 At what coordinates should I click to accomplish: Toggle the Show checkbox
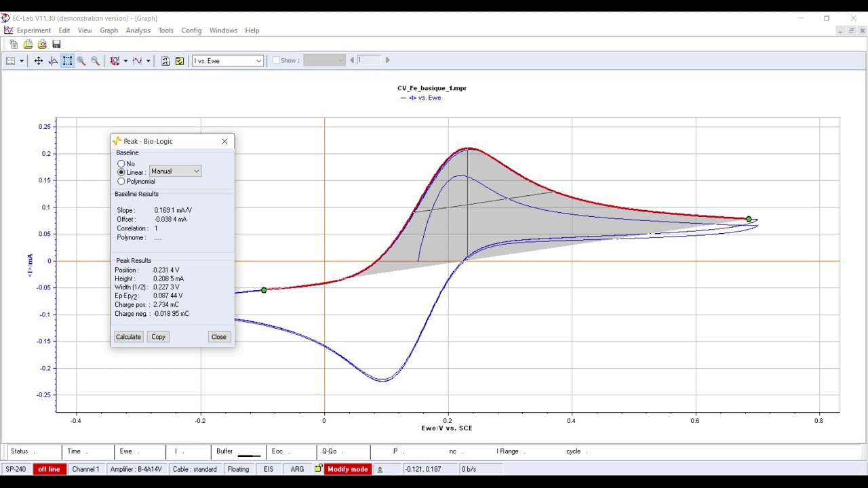[x=276, y=60]
